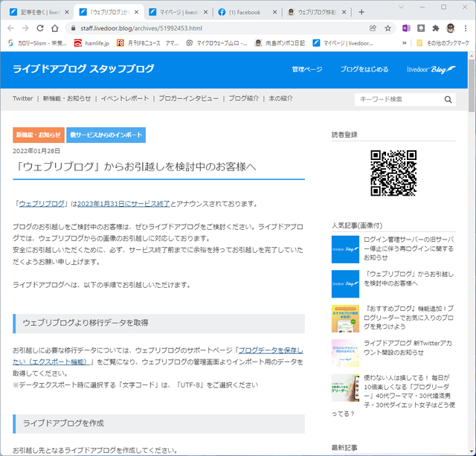The width and height of the screenshot is (476, 456).
Task: Click the ライブドアブログ スタッフブログ site title
Action: point(83,69)
